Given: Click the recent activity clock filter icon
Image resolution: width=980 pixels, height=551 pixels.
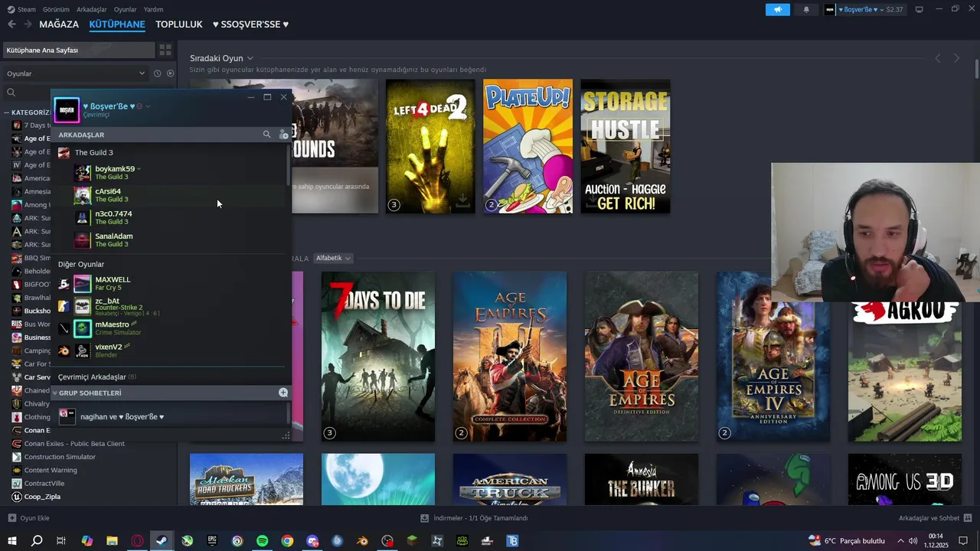Looking at the screenshot, I should coord(157,73).
